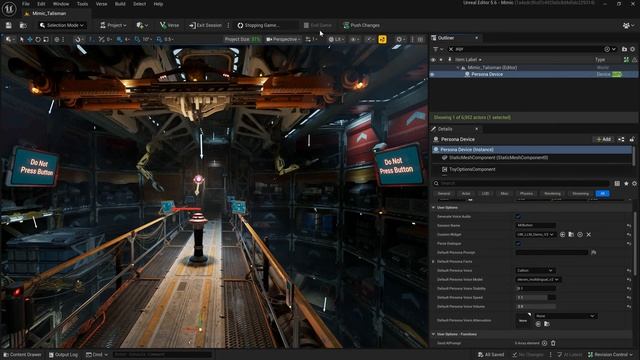Click the lock icon in Details header

[x=632, y=139]
